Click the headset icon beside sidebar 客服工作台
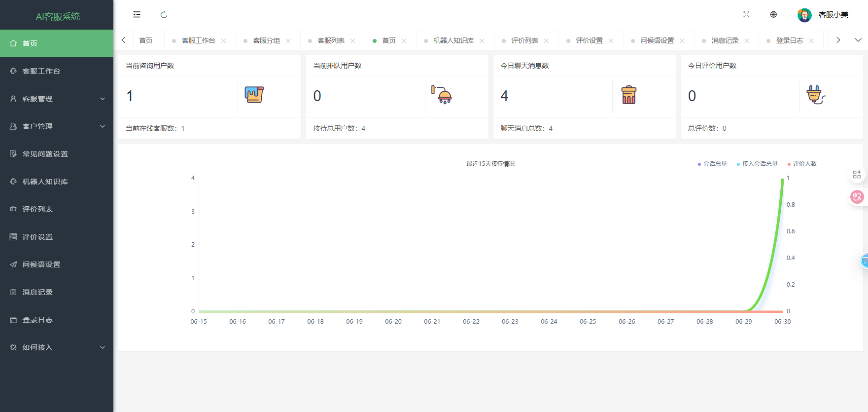This screenshot has height=412, width=868. tap(13, 71)
